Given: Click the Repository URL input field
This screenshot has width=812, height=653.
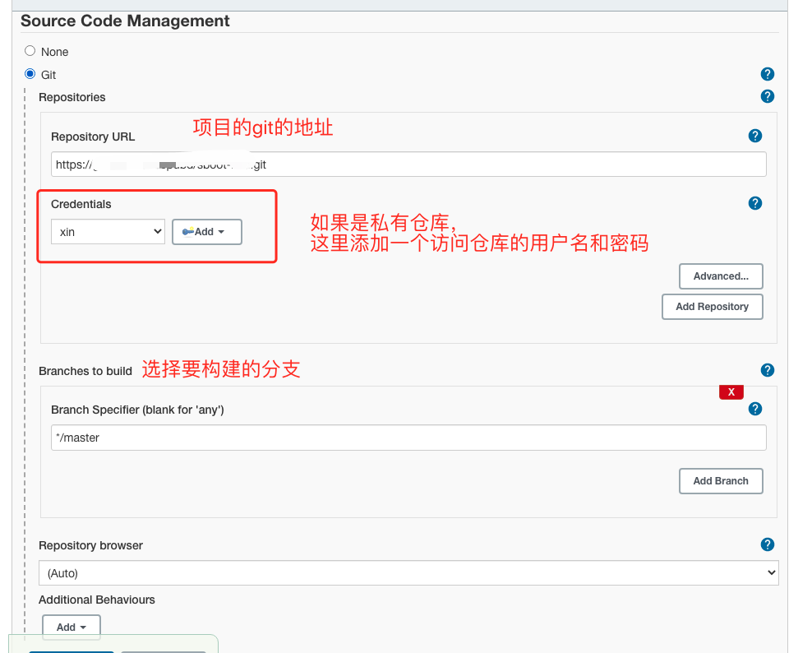Looking at the screenshot, I should (x=408, y=164).
